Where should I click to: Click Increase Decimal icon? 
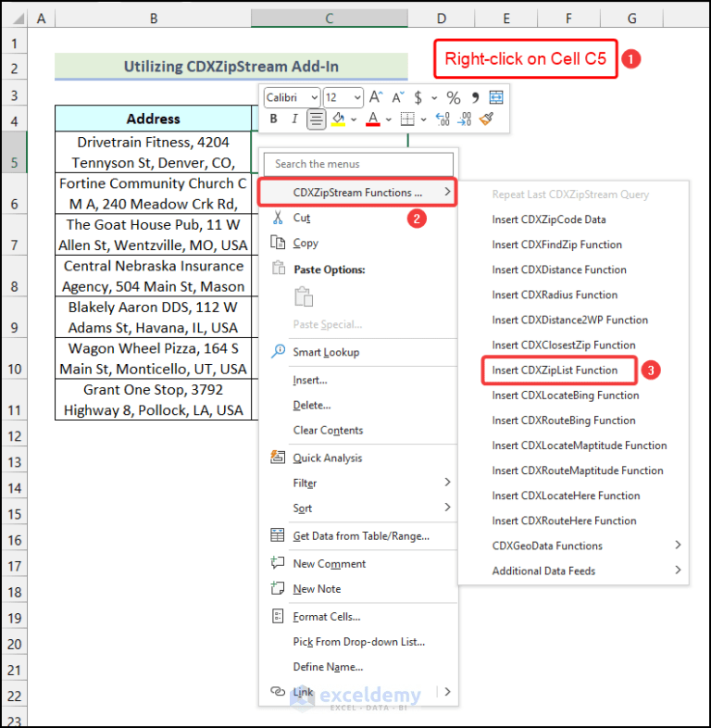[x=443, y=119]
